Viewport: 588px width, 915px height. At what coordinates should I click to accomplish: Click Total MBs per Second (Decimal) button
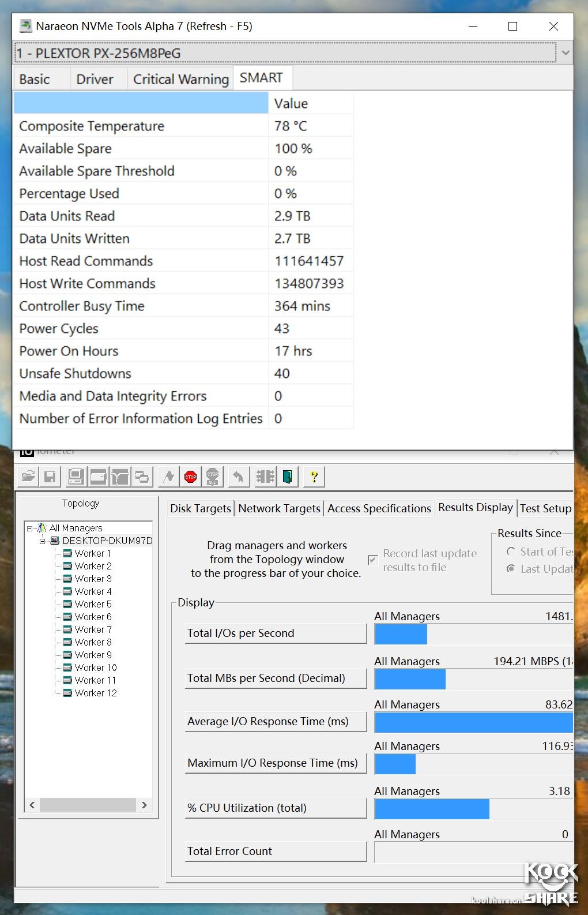[276, 678]
